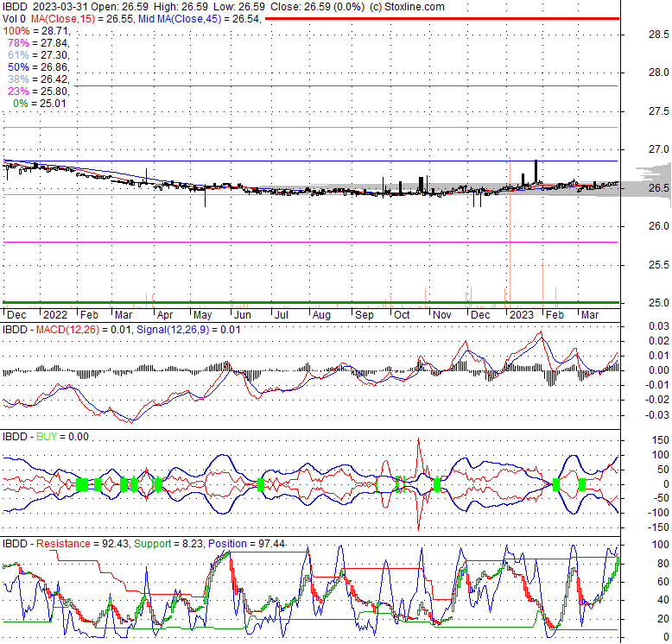Click the 25.0 price axis label
The height and width of the screenshot is (644, 672).
[x=658, y=303]
